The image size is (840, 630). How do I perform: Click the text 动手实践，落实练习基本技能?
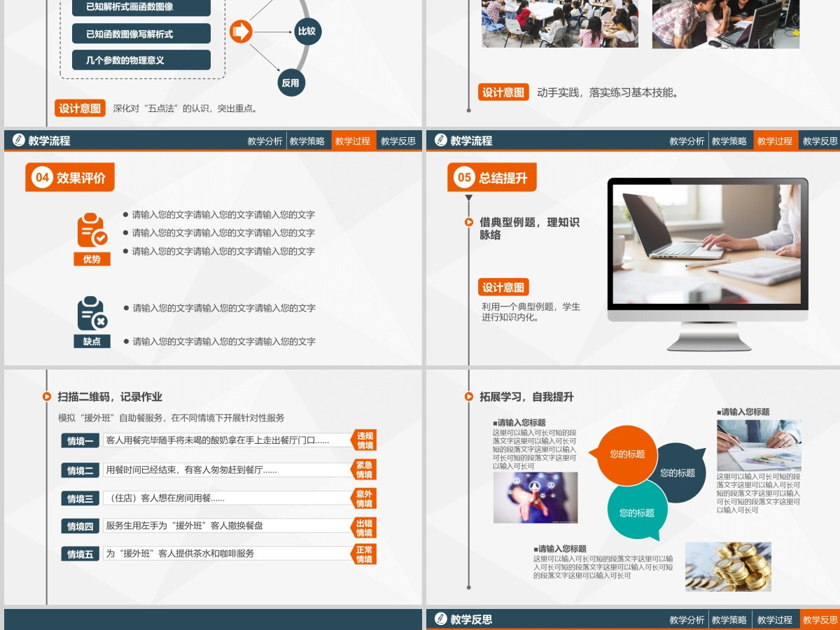[608, 92]
